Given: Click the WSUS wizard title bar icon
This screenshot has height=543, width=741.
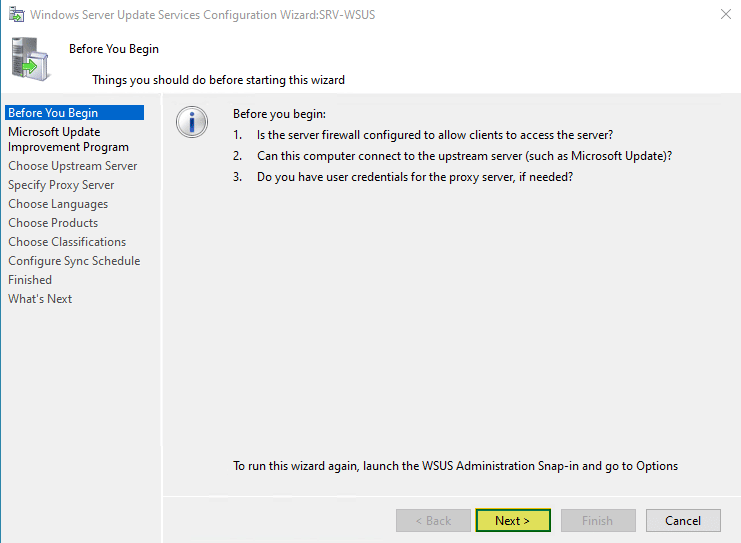Looking at the screenshot, I should point(16,15).
